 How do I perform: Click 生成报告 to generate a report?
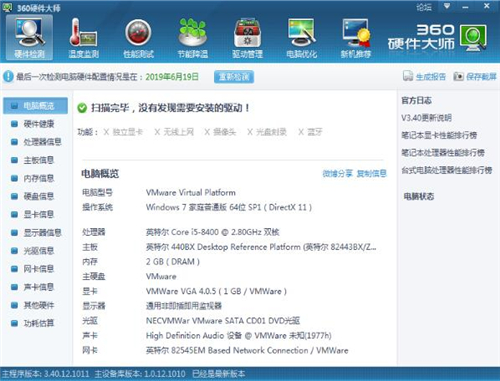pos(424,77)
